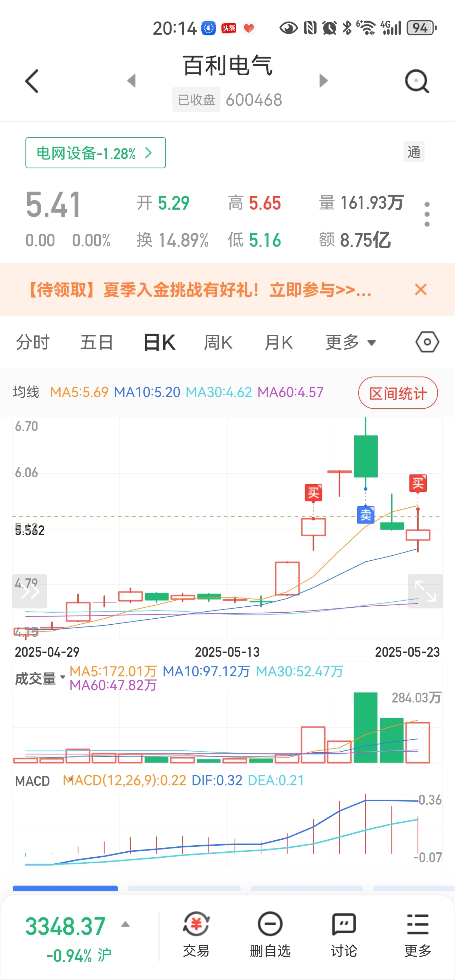The height and width of the screenshot is (980, 455).
Task: Open 交易 trading icon
Action: (x=196, y=934)
